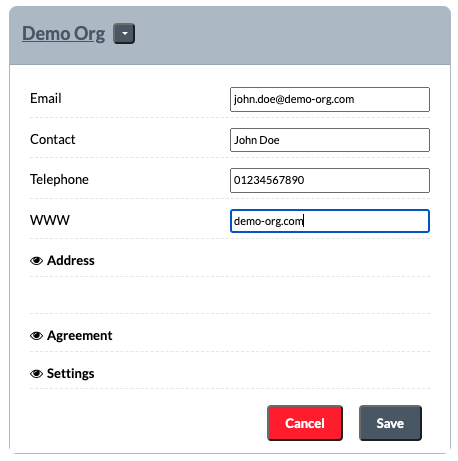Click the Email field label

[46, 99]
